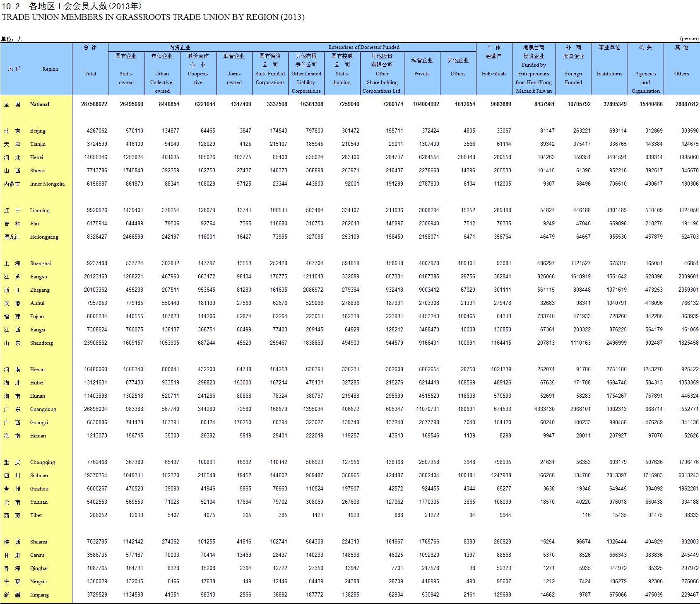Image resolution: width=700 pixels, height=604 pixels.
Task: Select Guangdong HK/Macao/Taiwan value 4333430
Action: 544,409
